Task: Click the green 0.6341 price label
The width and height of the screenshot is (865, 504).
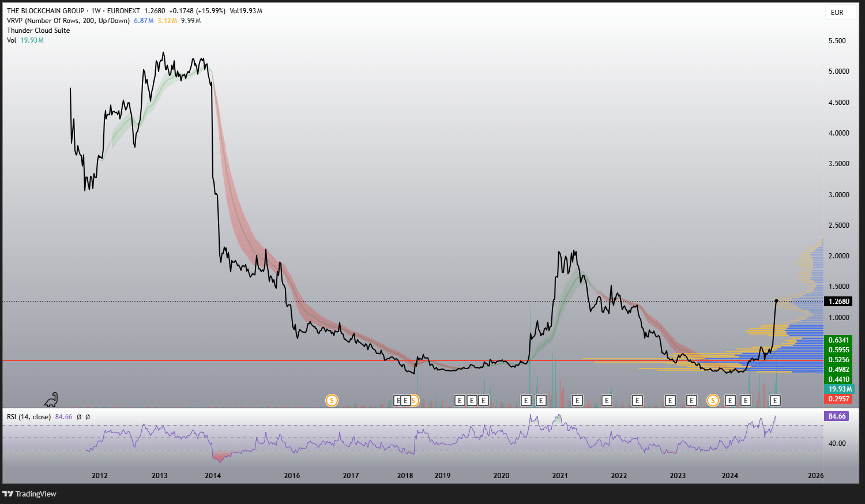Action: point(838,340)
